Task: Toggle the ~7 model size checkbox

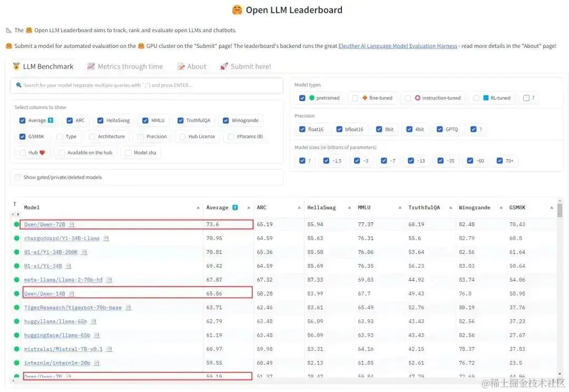Action: 384,160
